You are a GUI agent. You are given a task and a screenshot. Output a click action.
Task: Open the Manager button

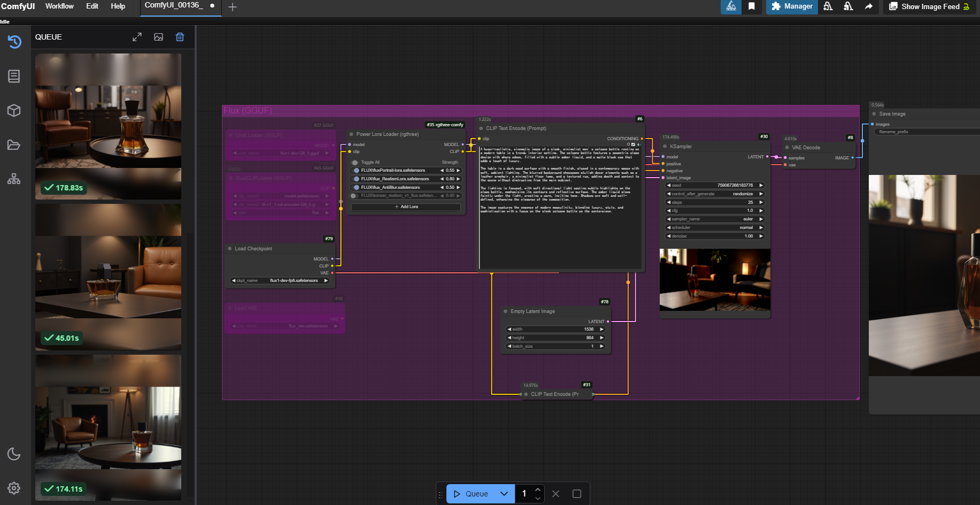coord(792,6)
